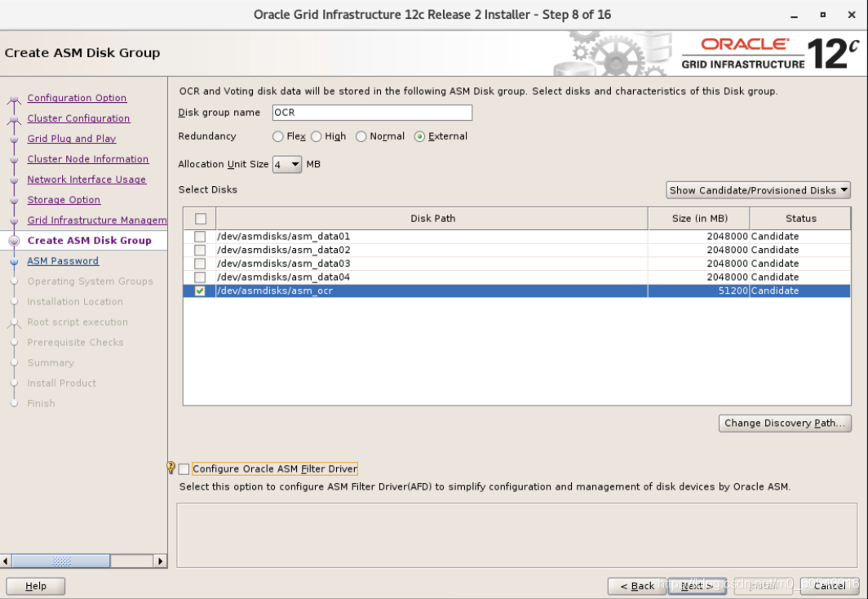
Task: Click the /dev/asmdisks/asm_data03 path text
Action: point(283,264)
